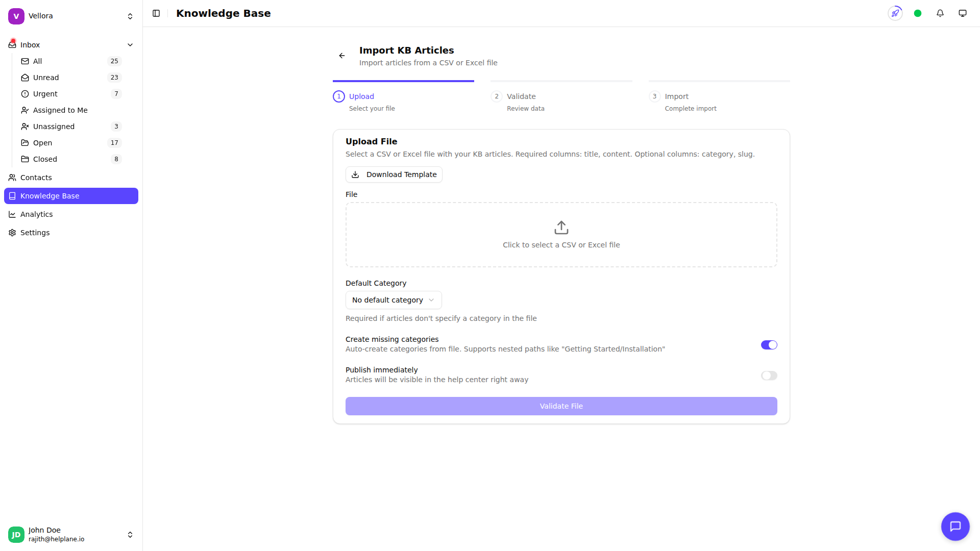This screenshot has height=551, width=980.
Task: Open the Open conversations view
Action: (x=71, y=143)
